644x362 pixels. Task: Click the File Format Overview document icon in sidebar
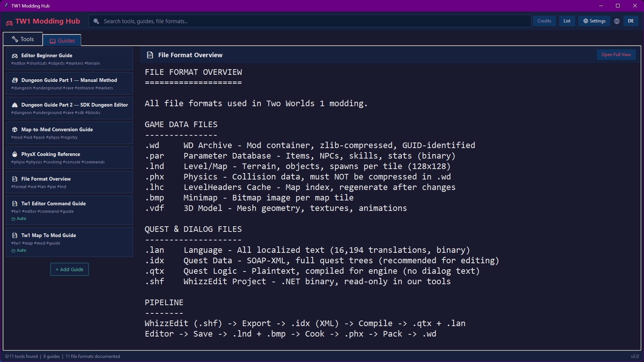tap(15, 179)
